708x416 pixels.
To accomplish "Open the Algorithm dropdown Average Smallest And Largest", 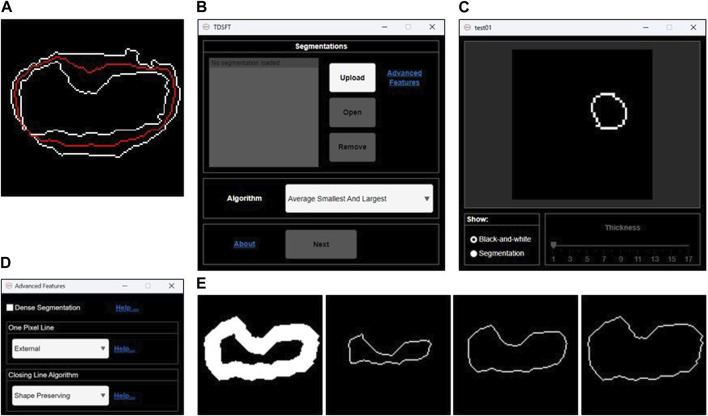I will [x=359, y=198].
